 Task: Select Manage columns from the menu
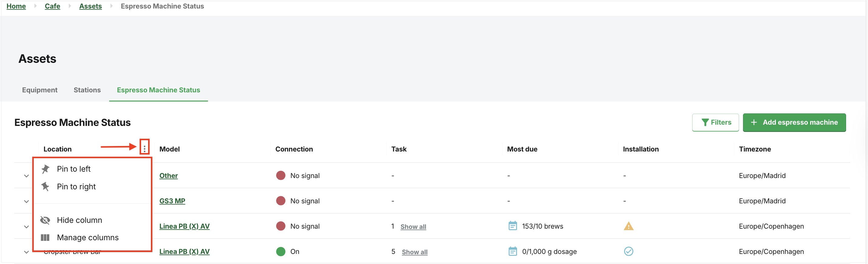88,238
